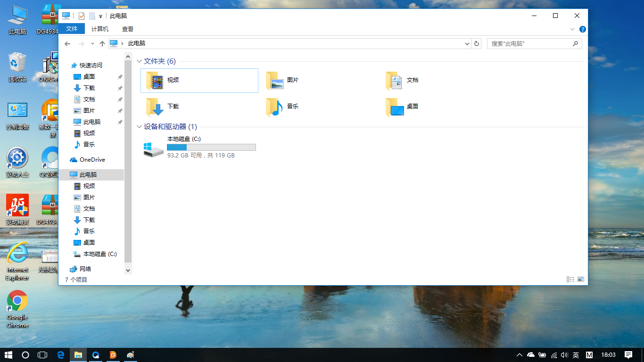Open the Paint app on the taskbar
Viewport: 644px width, 362px height.
click(x=131, y=355)
